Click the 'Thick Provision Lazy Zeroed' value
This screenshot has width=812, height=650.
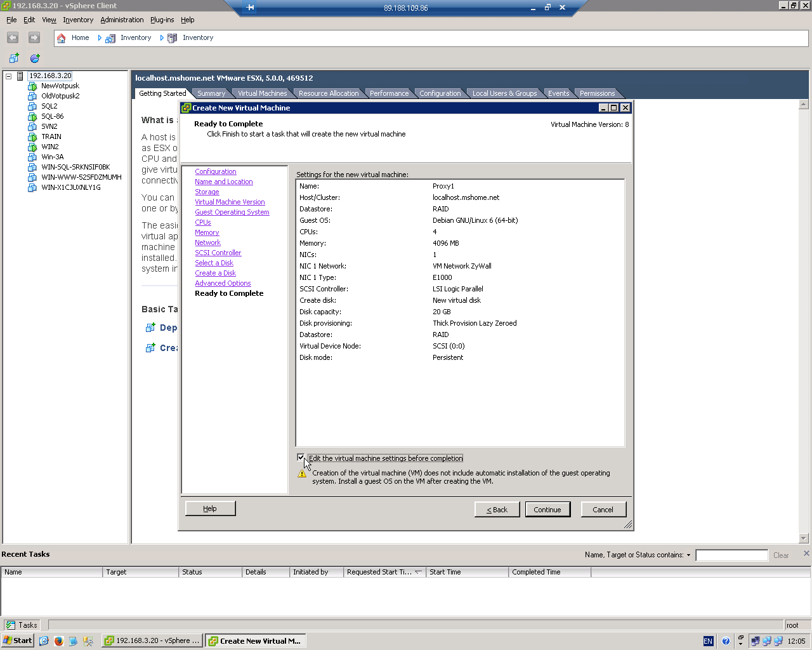[475, 323]
